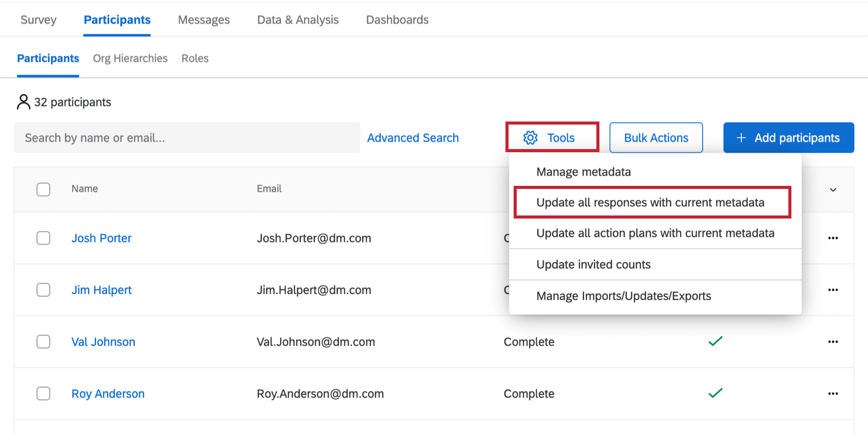
Task: Toggle the select-all header checkbox
Action: [x=43, y=189]
